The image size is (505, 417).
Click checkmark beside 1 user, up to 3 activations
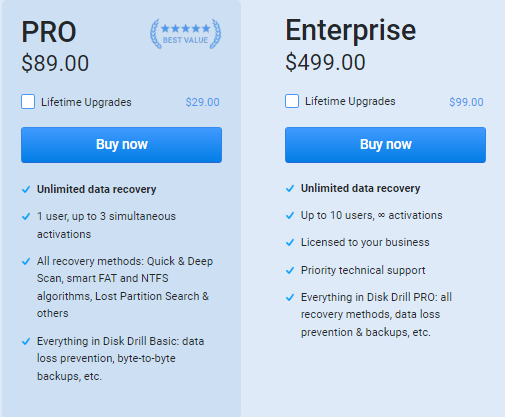(26, 217)
